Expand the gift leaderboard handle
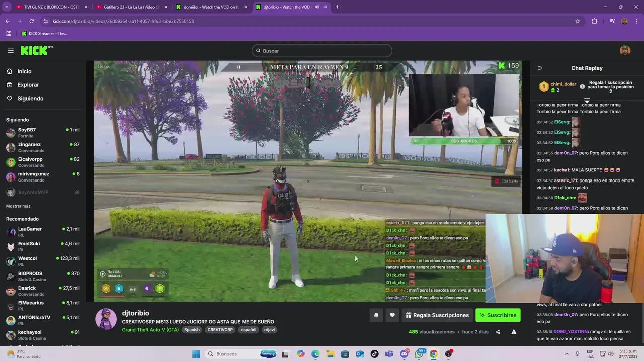 [587, 101]
